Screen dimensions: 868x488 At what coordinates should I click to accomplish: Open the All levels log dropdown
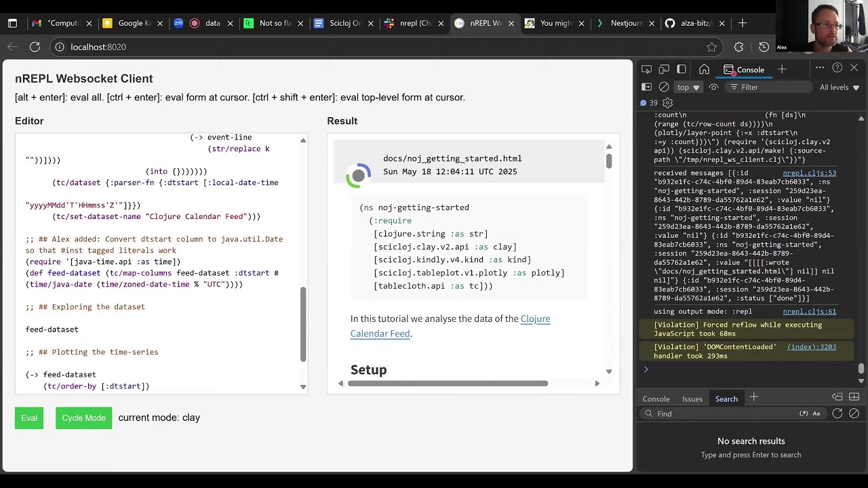click(840, 87)
